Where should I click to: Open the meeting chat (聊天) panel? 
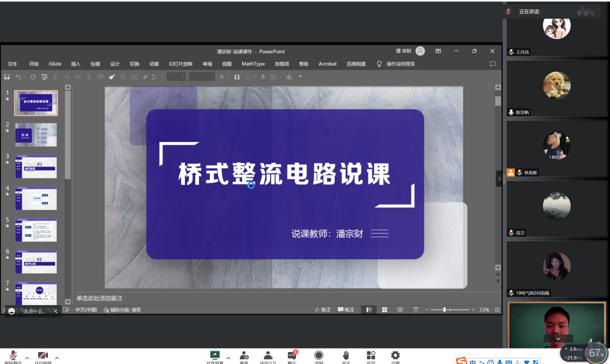pyautogui.click(x=292, y=357)
